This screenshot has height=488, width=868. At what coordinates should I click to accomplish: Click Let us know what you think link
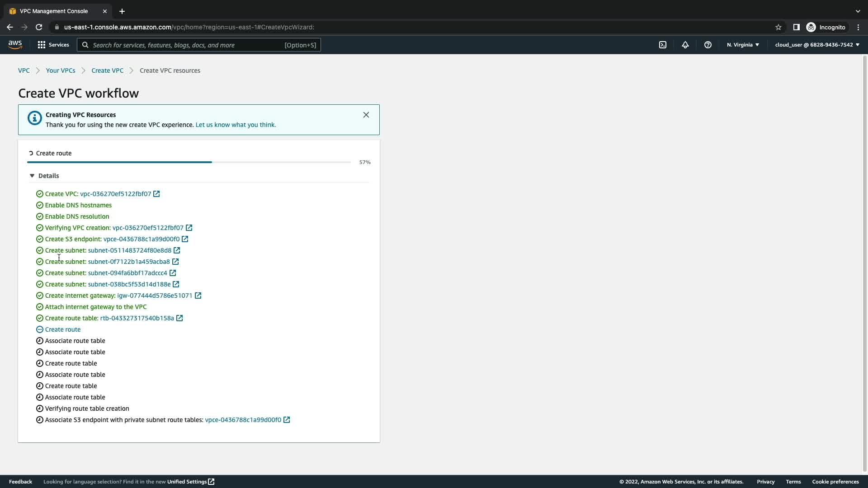(x=236, y=125)
